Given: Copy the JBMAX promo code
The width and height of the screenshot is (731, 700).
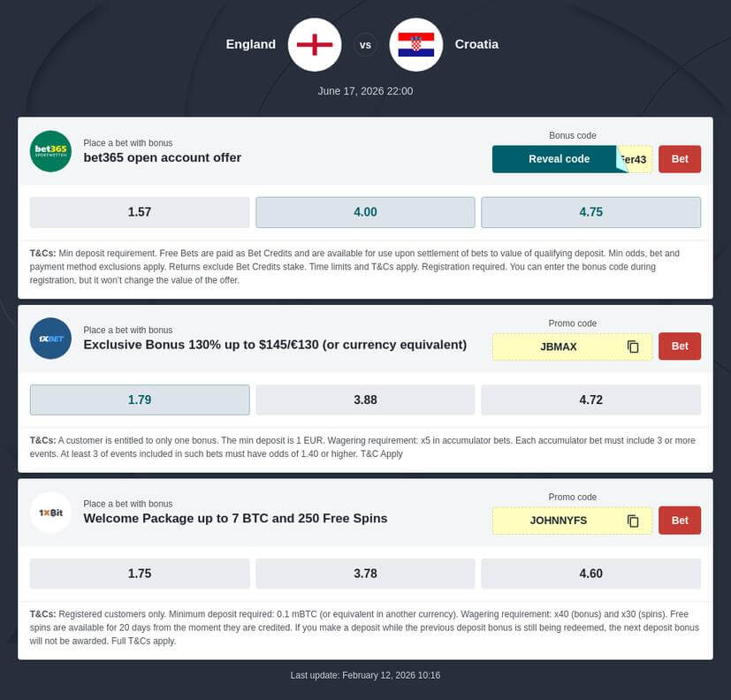Looking at the screenshot, I should pyautogui.click(x=633, y=346).
